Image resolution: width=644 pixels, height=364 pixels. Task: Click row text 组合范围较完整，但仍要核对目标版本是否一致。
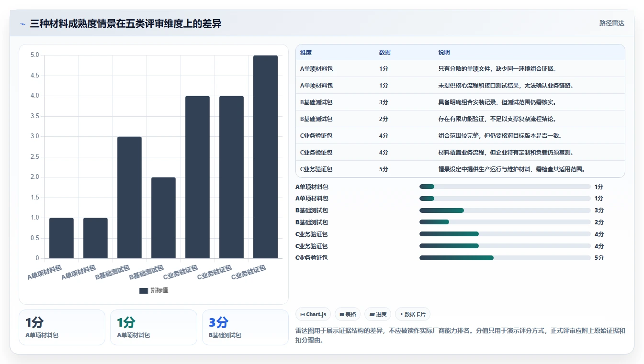[500, 136]
